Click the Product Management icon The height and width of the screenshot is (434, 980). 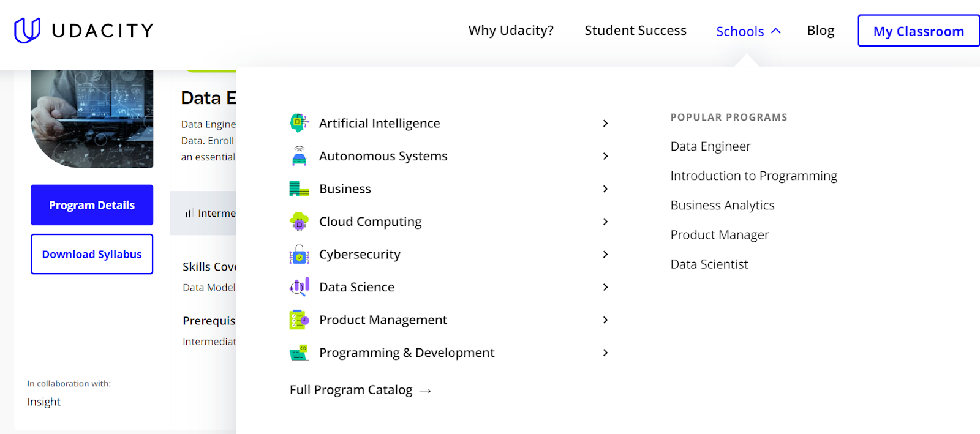coord(299,320)
